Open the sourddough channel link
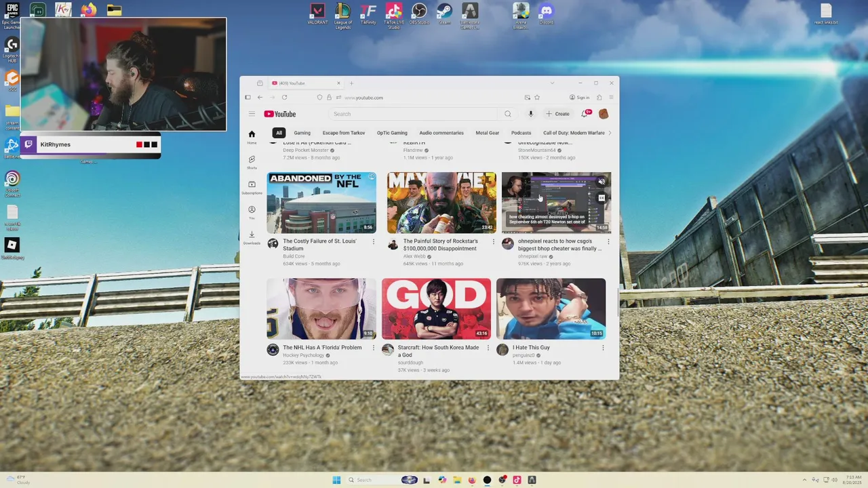This screenshot has width=868, height=488. [x=410, y=363]
